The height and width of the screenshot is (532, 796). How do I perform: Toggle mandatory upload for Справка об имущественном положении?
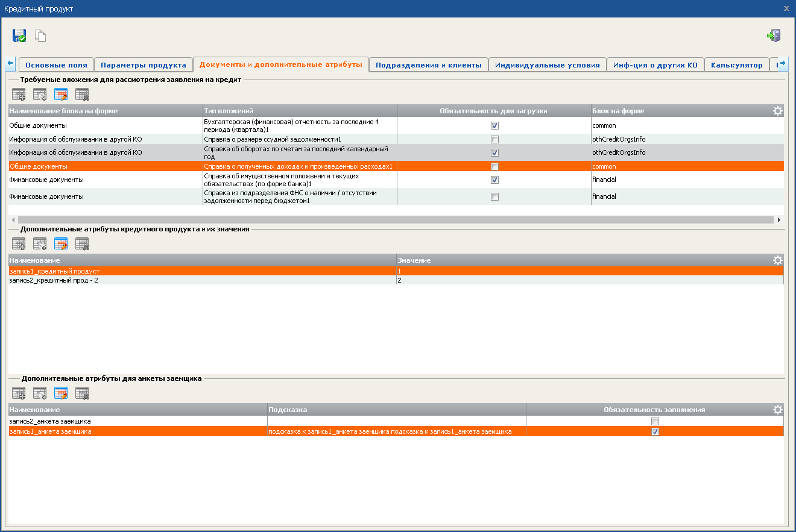494,180
